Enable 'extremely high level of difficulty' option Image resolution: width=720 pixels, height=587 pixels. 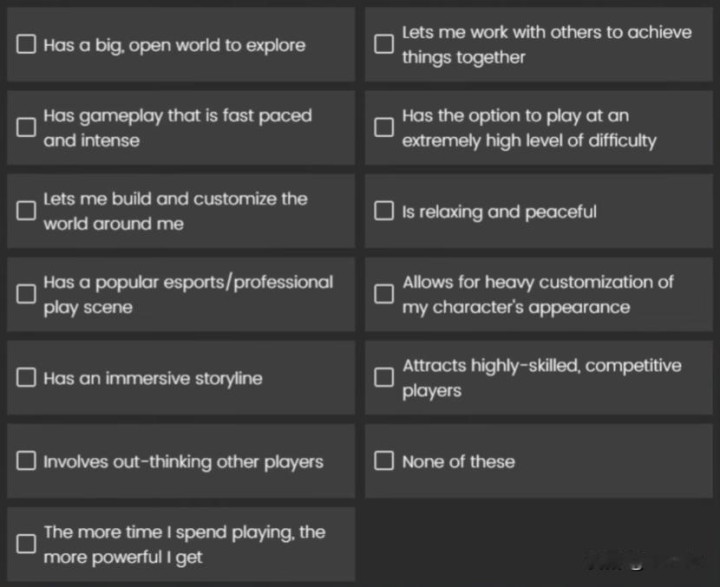tap(384, 128)
